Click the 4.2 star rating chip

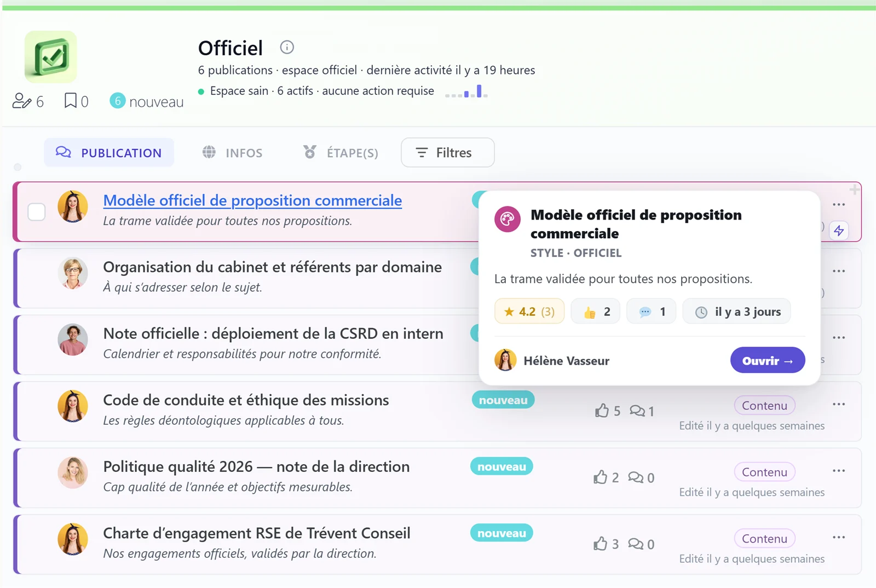pos(529,312)
